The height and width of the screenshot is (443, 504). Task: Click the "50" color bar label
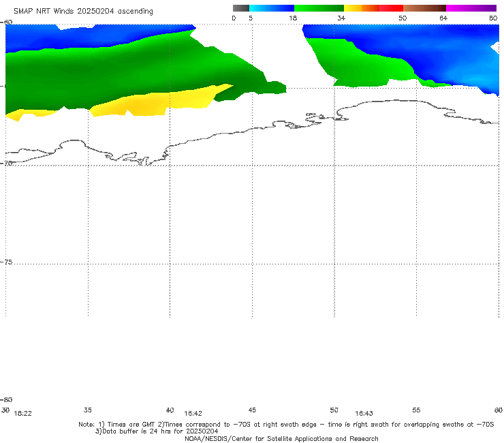coord(403,18)
